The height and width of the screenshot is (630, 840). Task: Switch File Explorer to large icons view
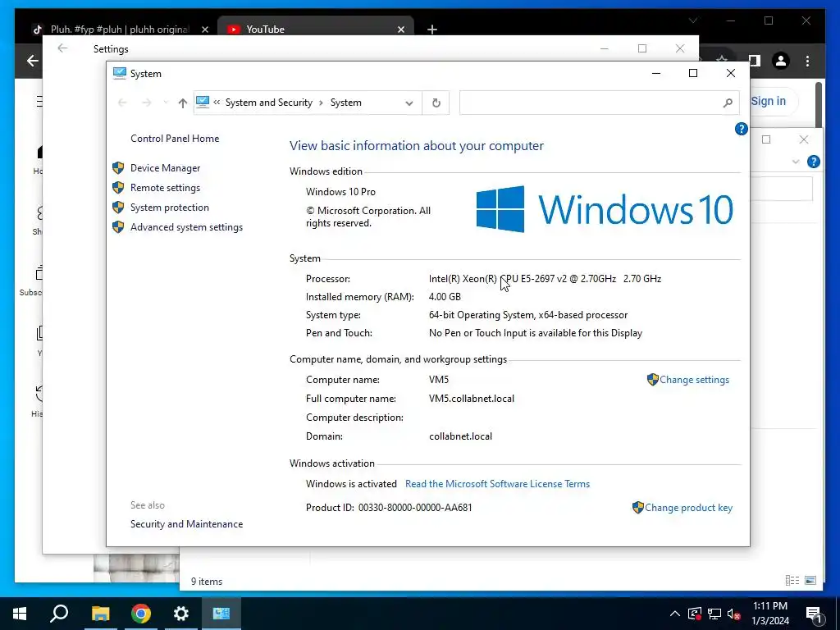(x=810, y=580)
